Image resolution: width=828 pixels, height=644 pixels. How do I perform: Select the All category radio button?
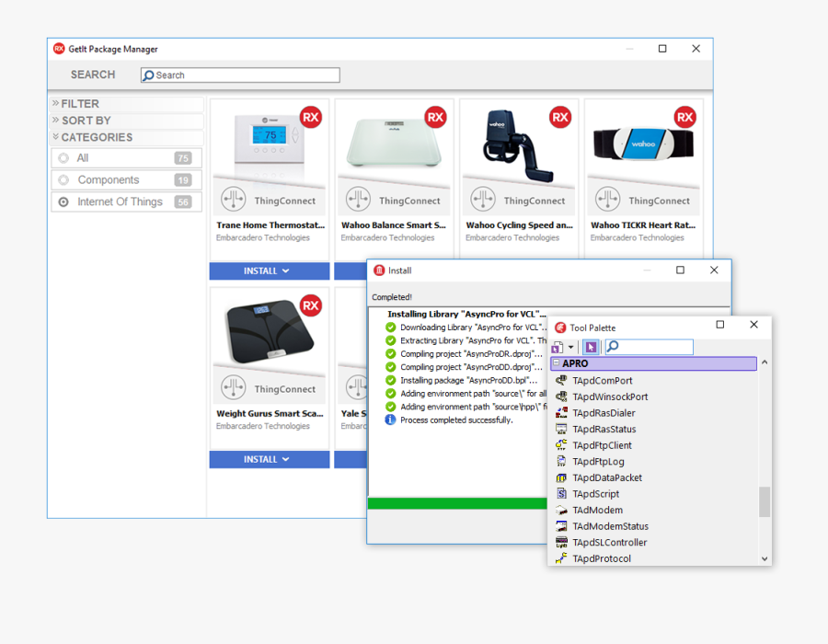coord(63,158)
